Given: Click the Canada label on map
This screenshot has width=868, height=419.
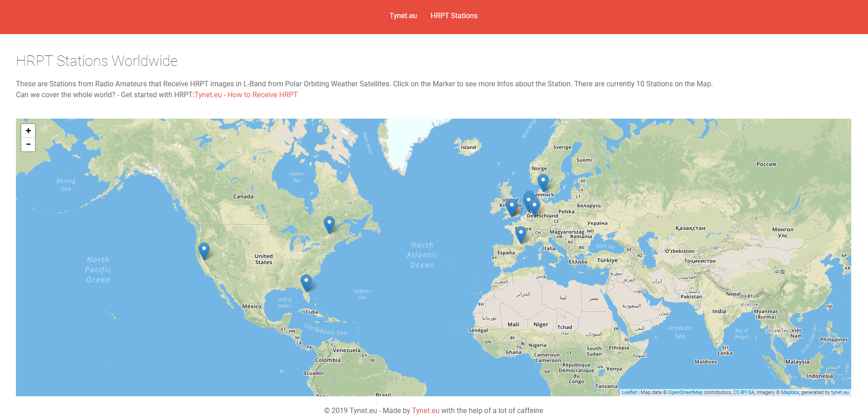Looking at the screenshot, I should [243, 197].
